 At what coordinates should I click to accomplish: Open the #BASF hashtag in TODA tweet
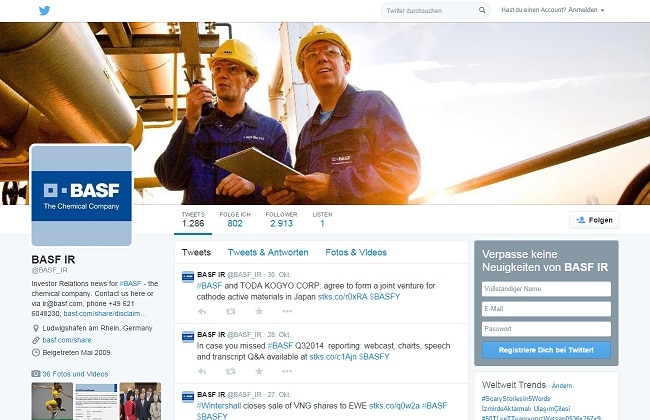[209, 286]
